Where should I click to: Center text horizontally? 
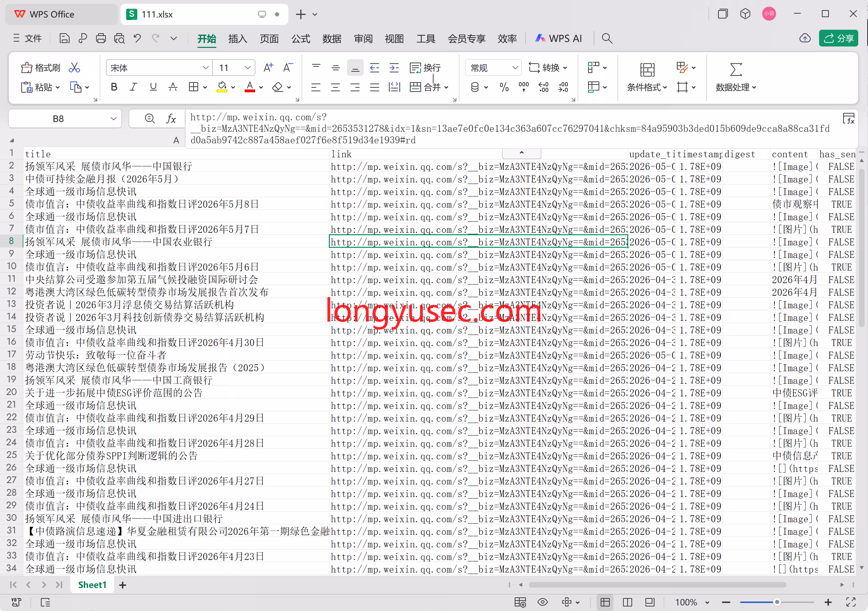coord(335,87)
